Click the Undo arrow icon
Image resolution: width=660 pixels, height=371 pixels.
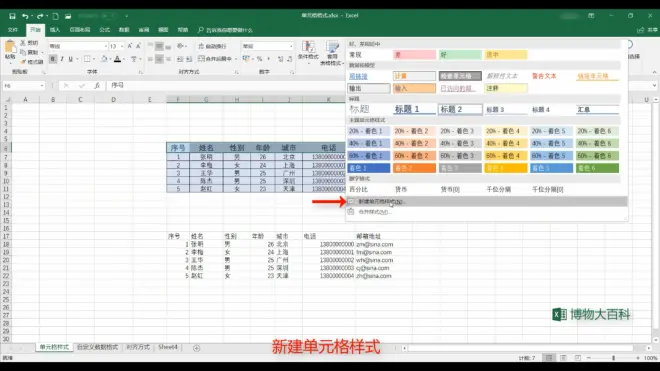pos(25,16)
